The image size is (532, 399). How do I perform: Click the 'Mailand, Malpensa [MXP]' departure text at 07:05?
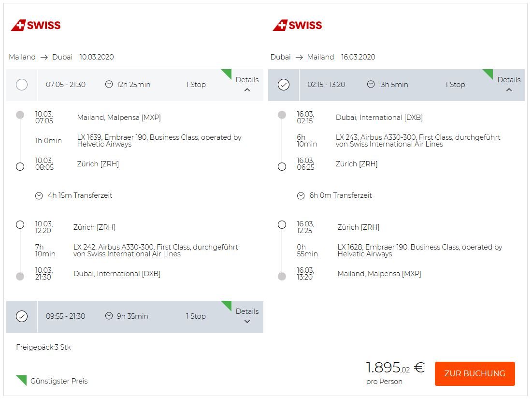pos(119,118)
